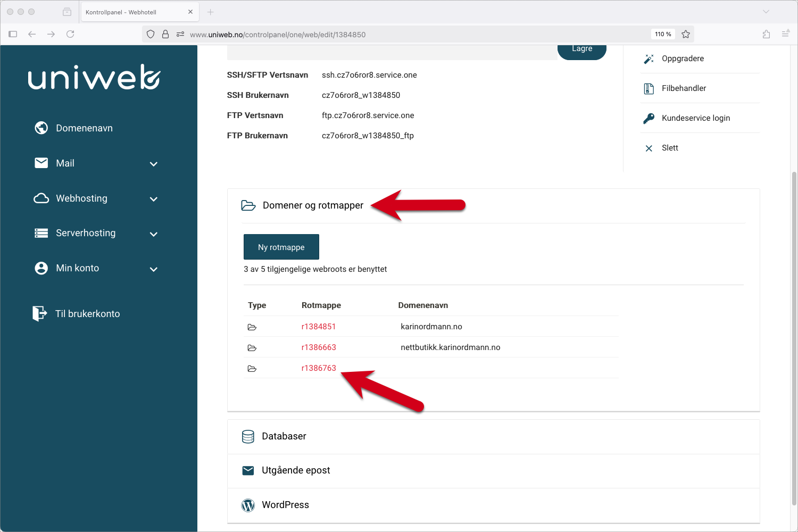Click the ftp.cz7o6ror8.service.one hostname text
This screenshot has height=532, width=798.
click(368, 115)
